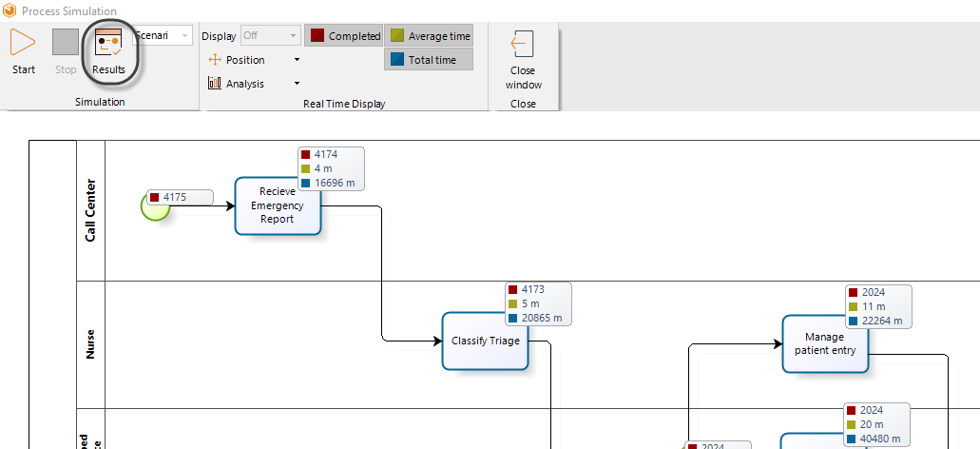Click the 16696 m total time value
The width and height of the screenshot is (980, 449).
(335, 184)
